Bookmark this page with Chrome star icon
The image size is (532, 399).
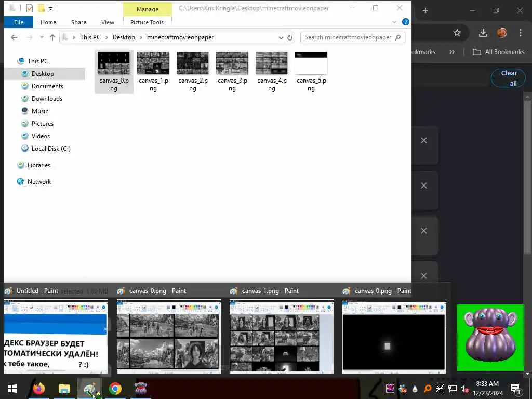pyautogui.click(x=457, y=33)
